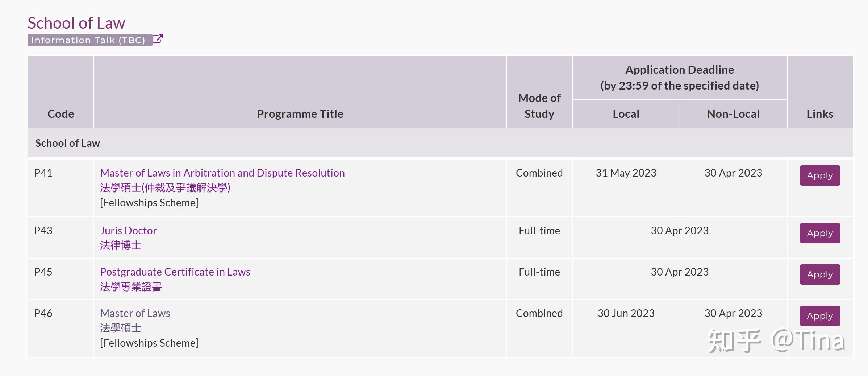This screenshot has width=868, height=376.
Task: Click the Information Talk (TBC) badge
Action: [x=89, y=40]
